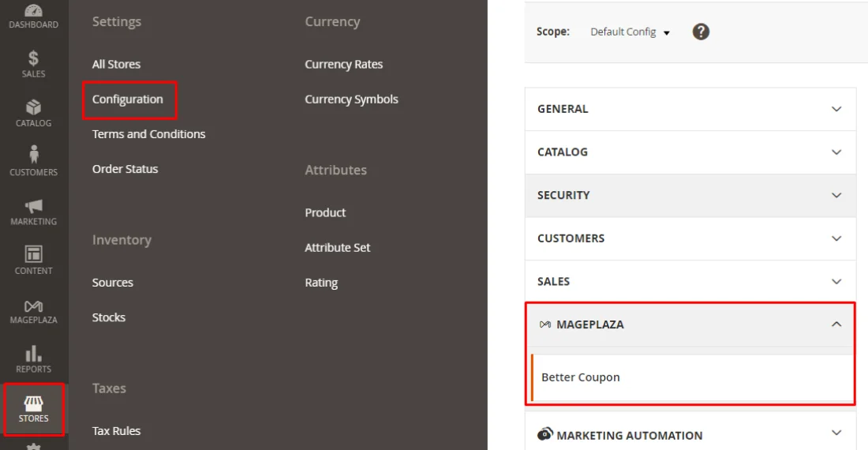Click the Mageplaza logo in config section

(x=544, y=324)
